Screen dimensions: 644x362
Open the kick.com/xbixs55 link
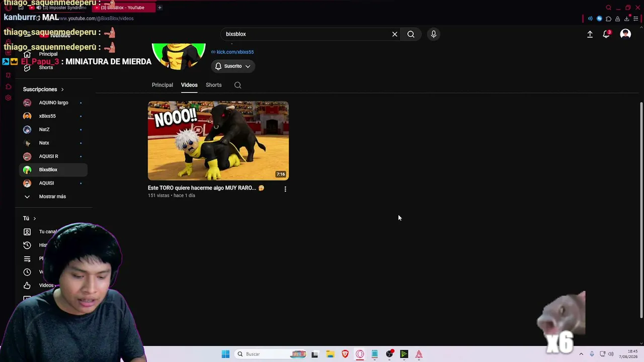pyautogui.click(x=235, y=52)
